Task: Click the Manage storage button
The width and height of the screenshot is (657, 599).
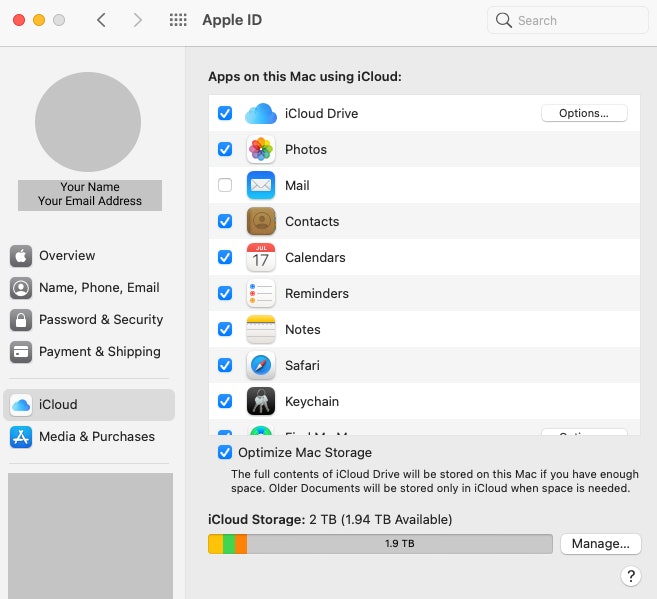Action: click(600, 544)
